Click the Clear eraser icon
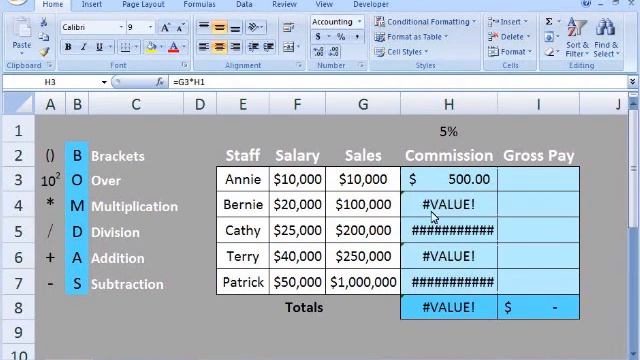Screen dimensions: 640x360 coord(549,52)
